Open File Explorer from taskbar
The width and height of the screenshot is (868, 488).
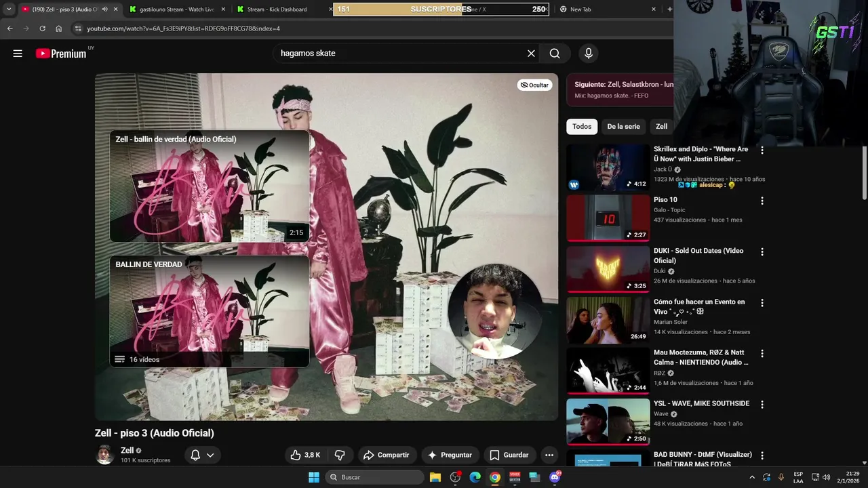click(x=435, y=477)
